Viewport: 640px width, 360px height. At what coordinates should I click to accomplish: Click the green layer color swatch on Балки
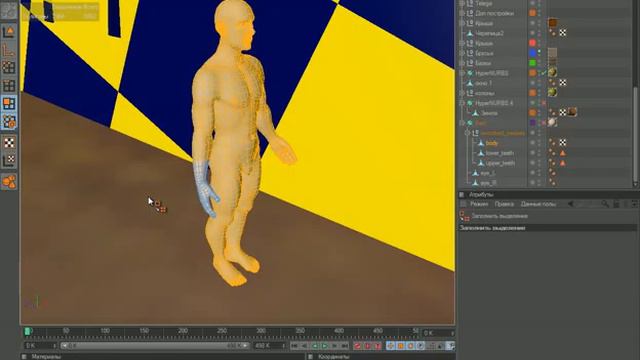(533, 63)
